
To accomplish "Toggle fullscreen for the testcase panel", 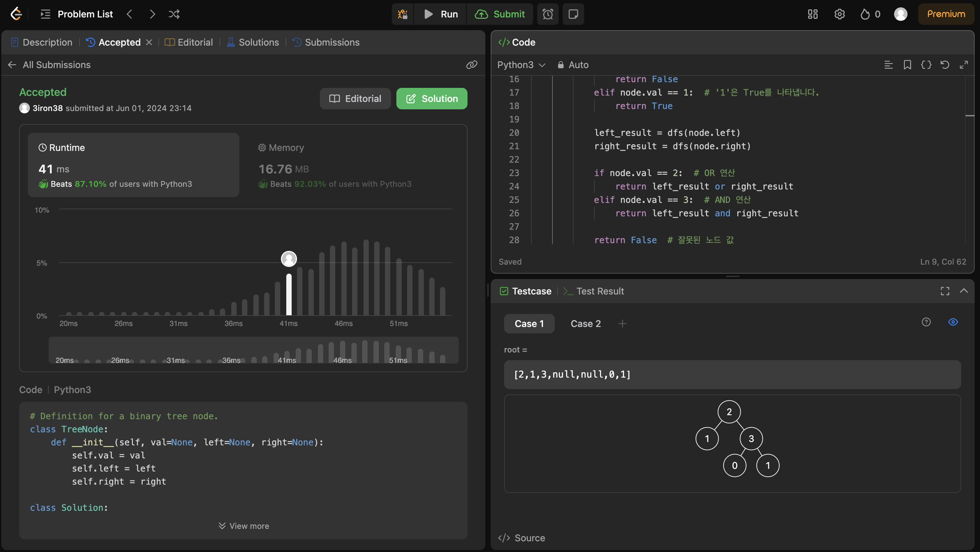I will 945,291.
